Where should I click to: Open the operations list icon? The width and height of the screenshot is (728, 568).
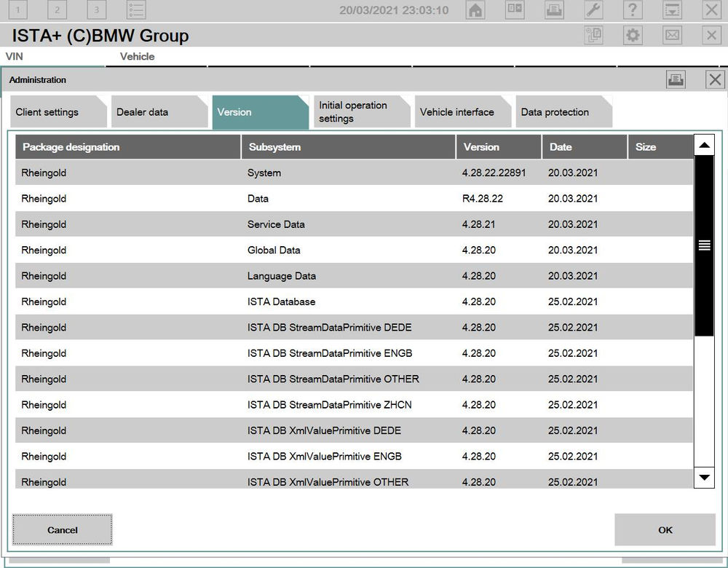coord(135,10)
